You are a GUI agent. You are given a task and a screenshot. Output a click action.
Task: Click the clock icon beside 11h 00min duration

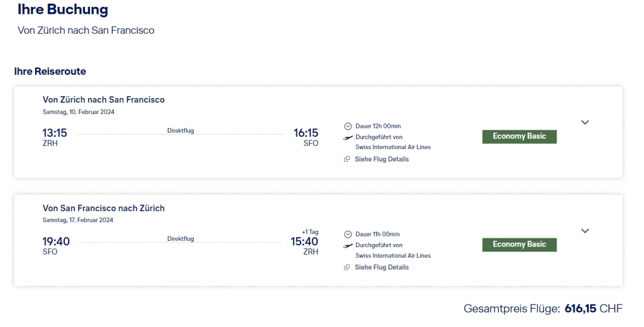[x=348, y=235]
